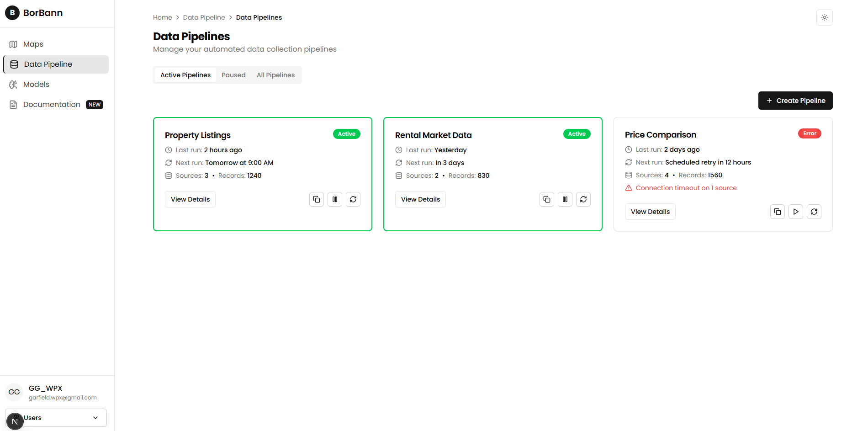This screenshot has width=868, height=431.
Task: Click the Create Pipeline button
Action: [x=795, y=101]
